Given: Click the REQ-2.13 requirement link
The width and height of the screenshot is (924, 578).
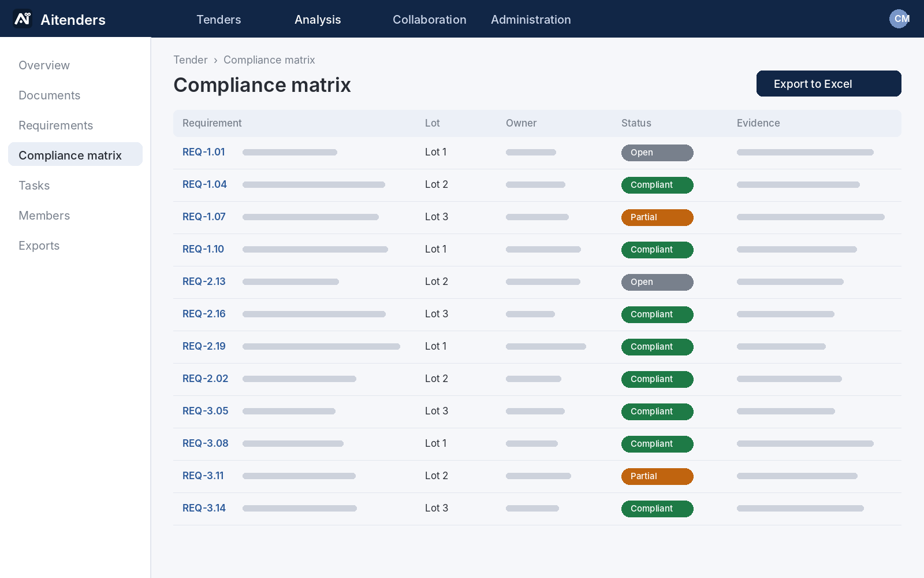Looking at the screenshot, I should point(204,281).
